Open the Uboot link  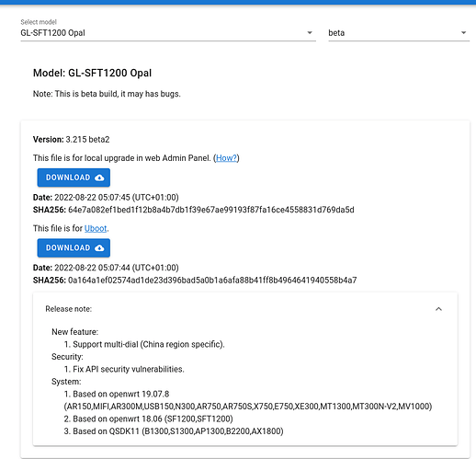point(96,228)
